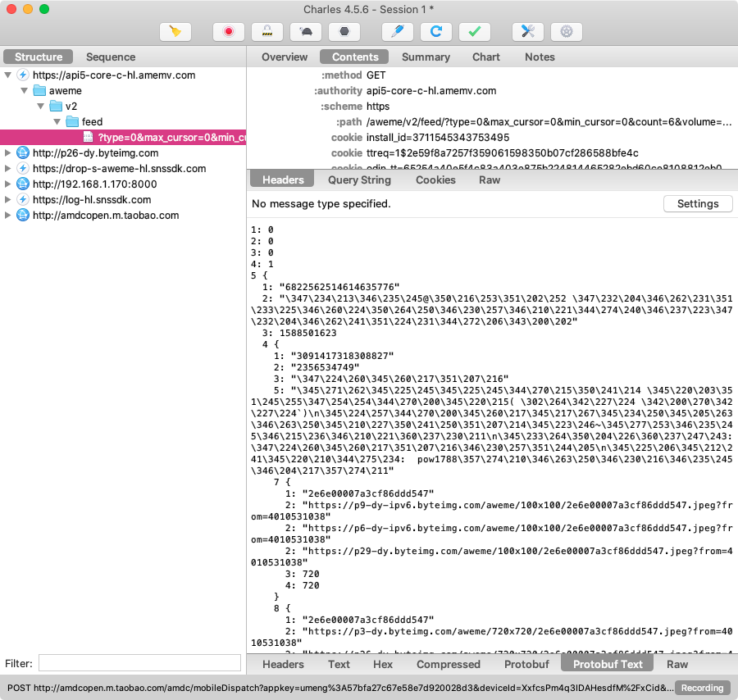Click the :path header value
Viewport: 738px width, 700px height.
pos(549,122)
